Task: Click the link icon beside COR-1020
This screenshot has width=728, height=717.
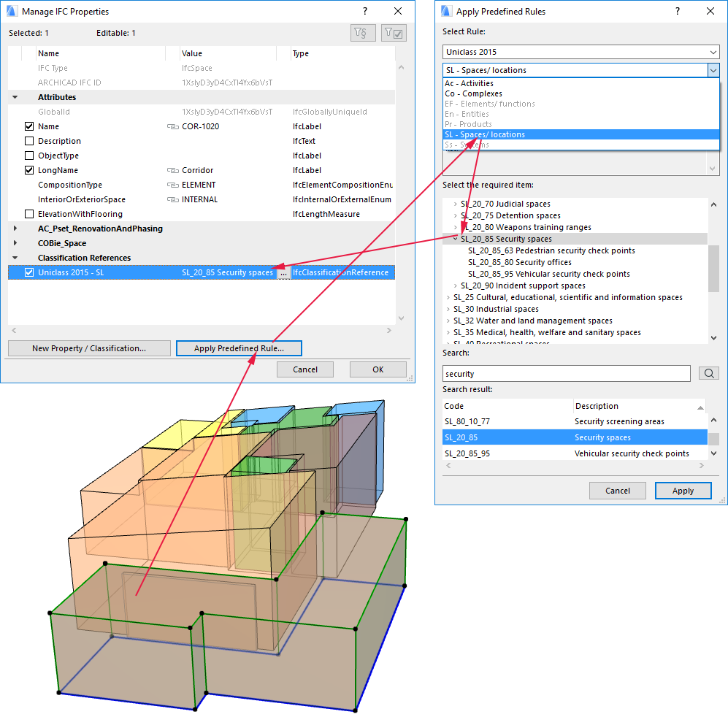Action: tap(173, 126)
